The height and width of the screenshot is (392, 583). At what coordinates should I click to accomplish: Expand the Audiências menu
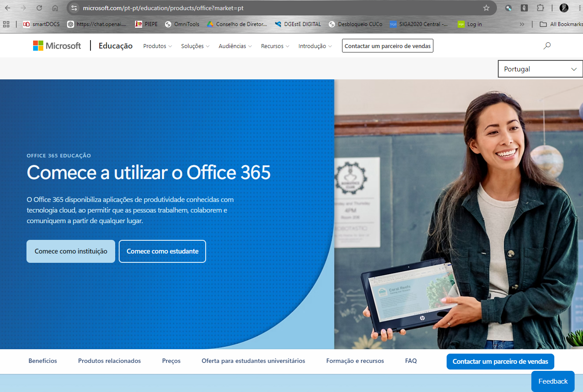235,46
